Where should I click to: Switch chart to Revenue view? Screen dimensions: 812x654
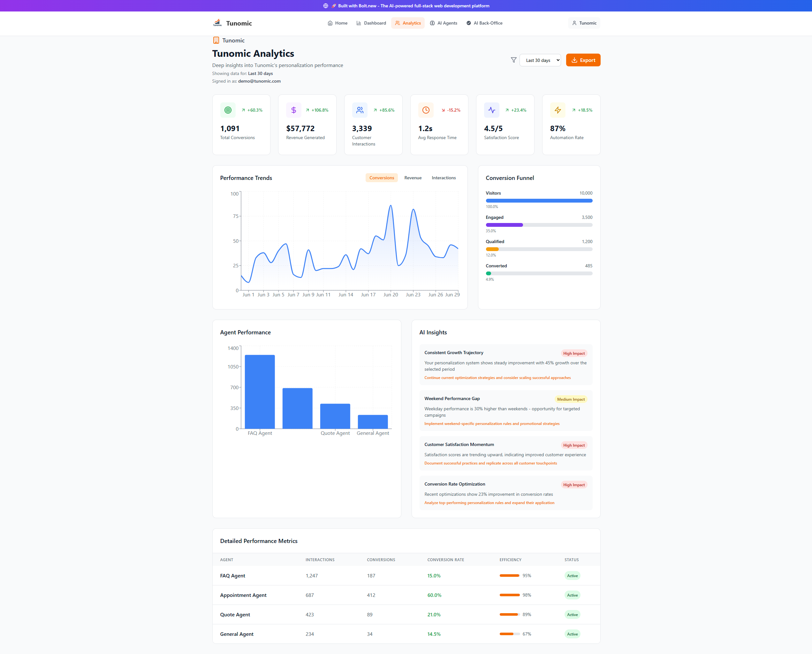pyautogui.click(x=413, y=178)
